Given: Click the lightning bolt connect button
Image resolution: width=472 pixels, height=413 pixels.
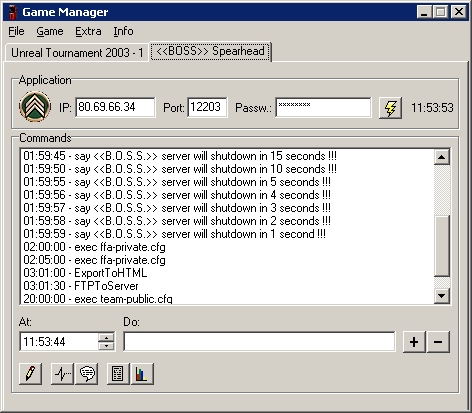Looking at the screenshot, I should click(390, 108).
